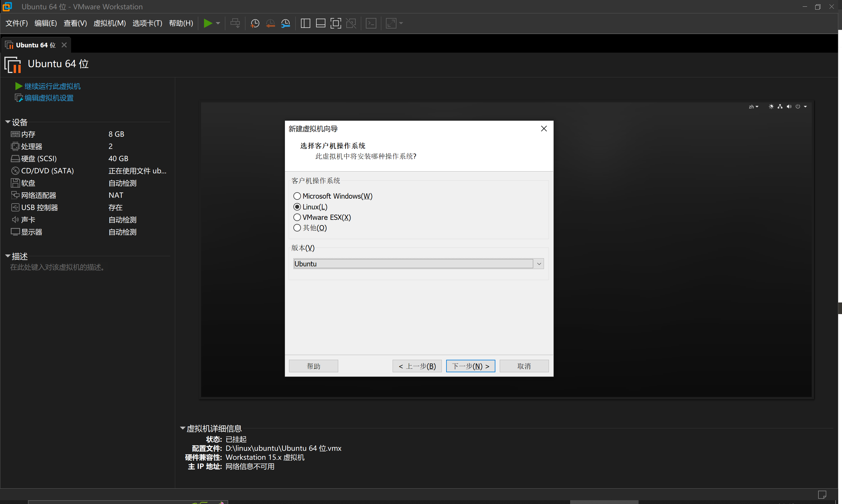842x504 pixels.
Task: Open the system menu arrow in VM preview
Action: click(805, 107)
